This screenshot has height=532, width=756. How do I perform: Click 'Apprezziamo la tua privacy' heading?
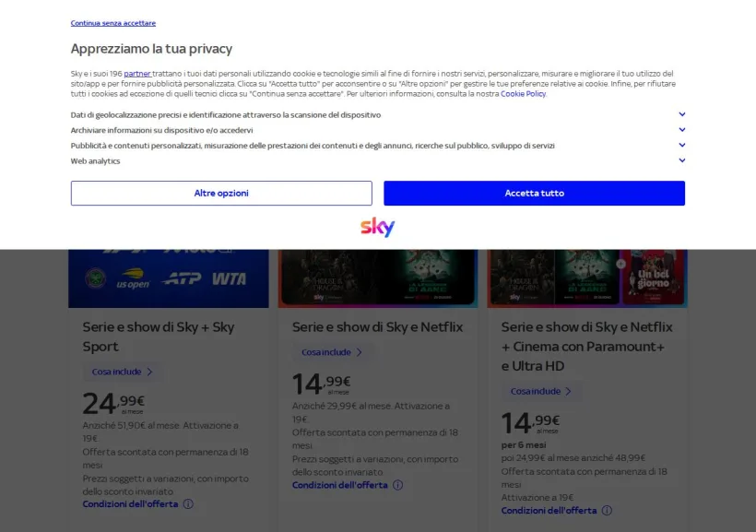tap(151, 49)
